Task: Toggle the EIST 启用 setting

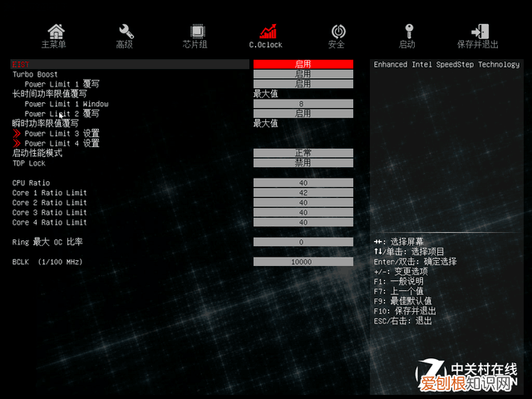Action: point(303,64)
